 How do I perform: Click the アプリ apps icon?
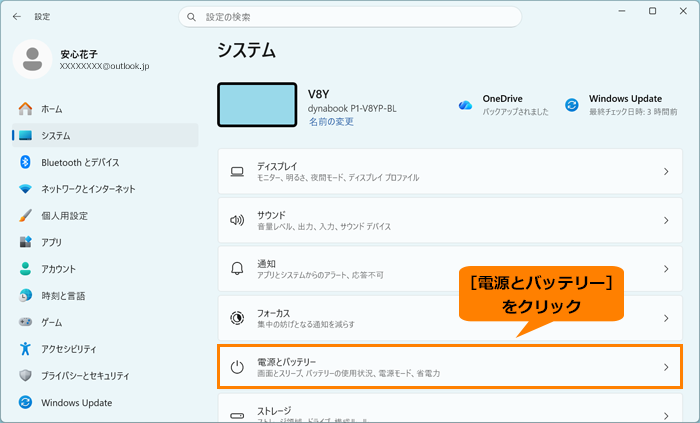click(25, 242)
